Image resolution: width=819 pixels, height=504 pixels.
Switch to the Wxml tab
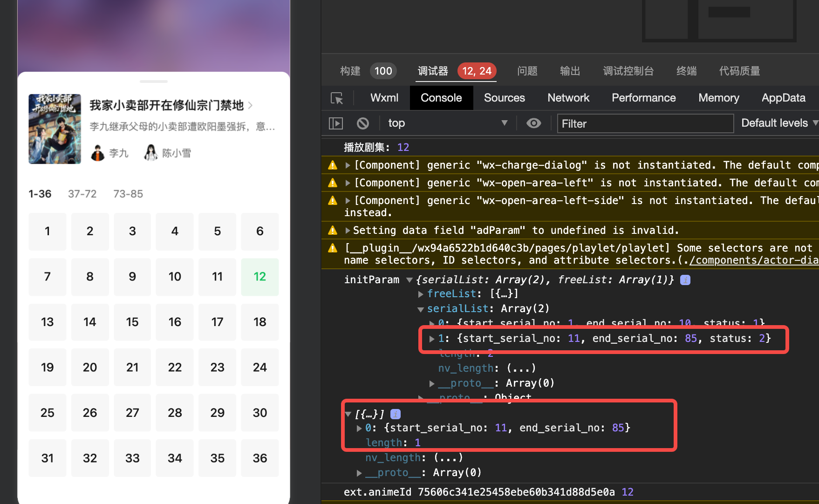point(384,98)
